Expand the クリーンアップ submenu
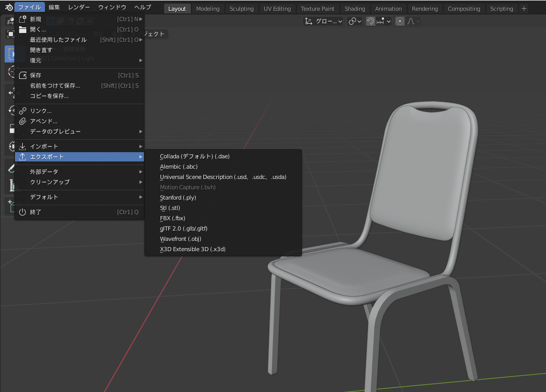 pos(79,182)
